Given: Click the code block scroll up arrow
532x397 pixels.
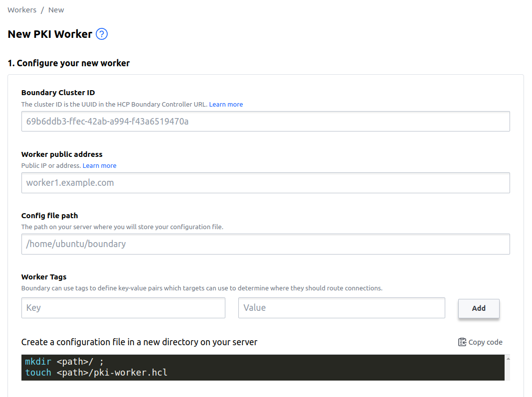Looking at the screenshot, I should click(x=508, y=359).
